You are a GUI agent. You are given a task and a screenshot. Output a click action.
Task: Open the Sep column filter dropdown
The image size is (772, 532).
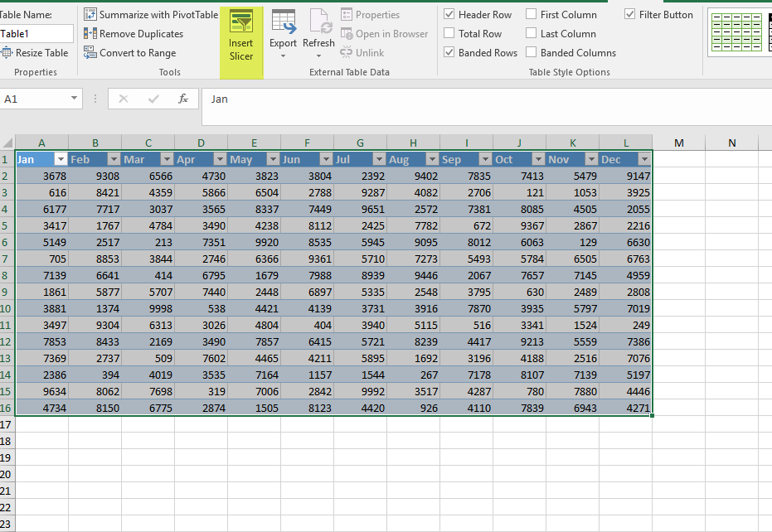(485, 159)
